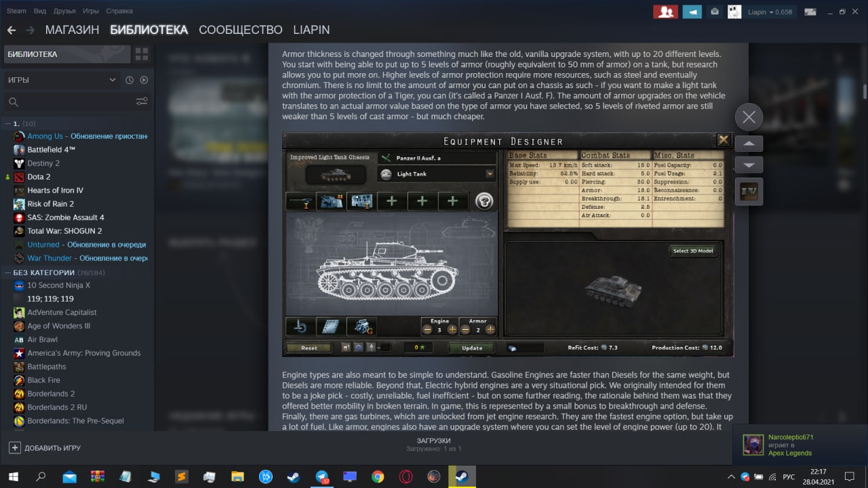
Task: Open the blue announcements megaphone icon
Action: 692,12
